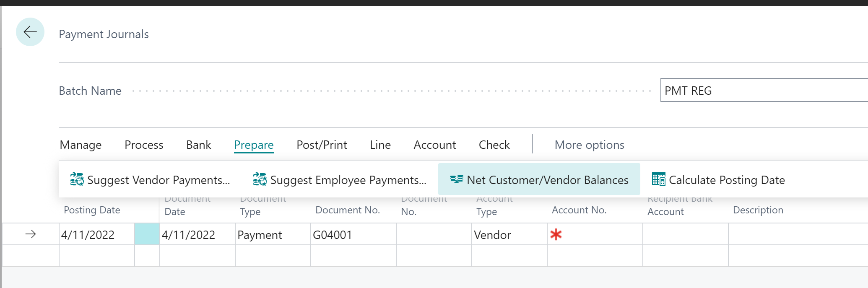Open the Post/Print menu
Viewport: 868px width, 288px height.
tap(322, 145)
